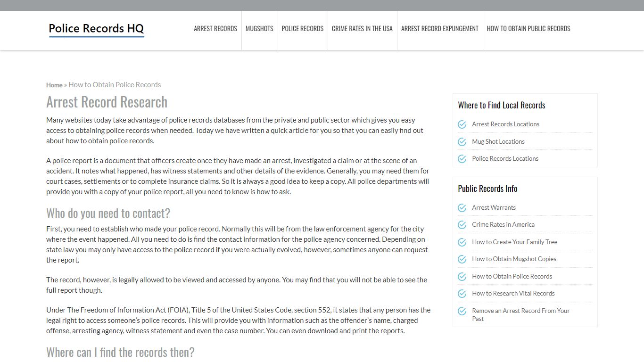This screenshot has width=644, height=362.
Task: Click checkmark icon beside Arrest Records Locations
Action: pyautogui.click(x=462, y=124)
